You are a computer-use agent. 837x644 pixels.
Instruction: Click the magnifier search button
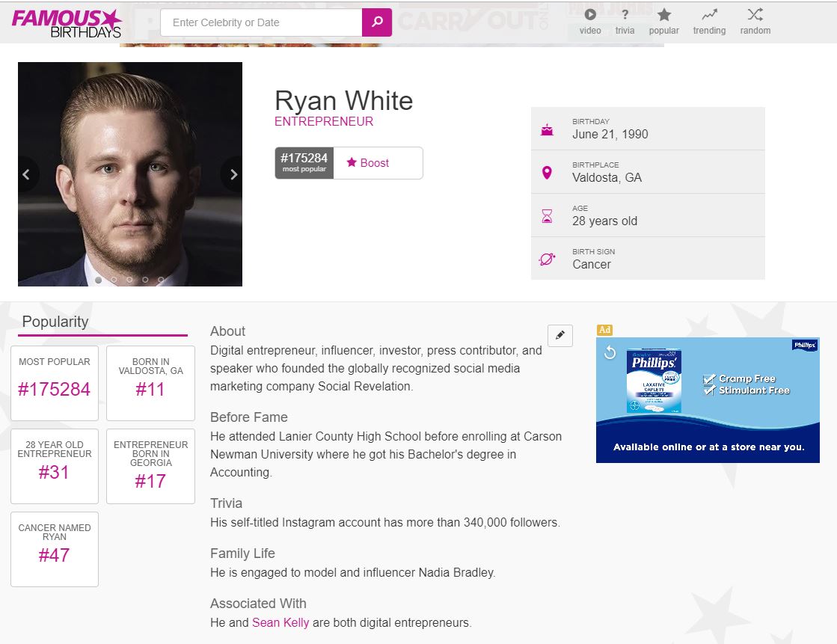pos(377,22)
